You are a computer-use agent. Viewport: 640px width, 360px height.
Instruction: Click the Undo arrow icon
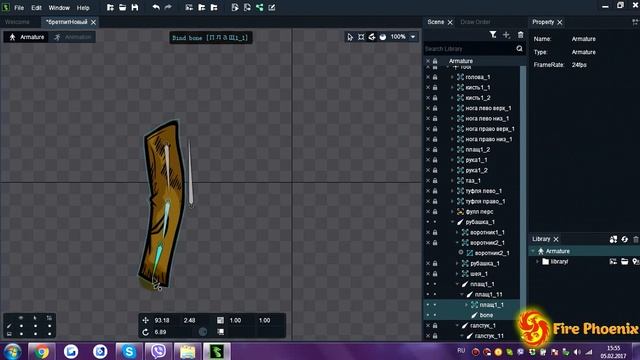156,7
